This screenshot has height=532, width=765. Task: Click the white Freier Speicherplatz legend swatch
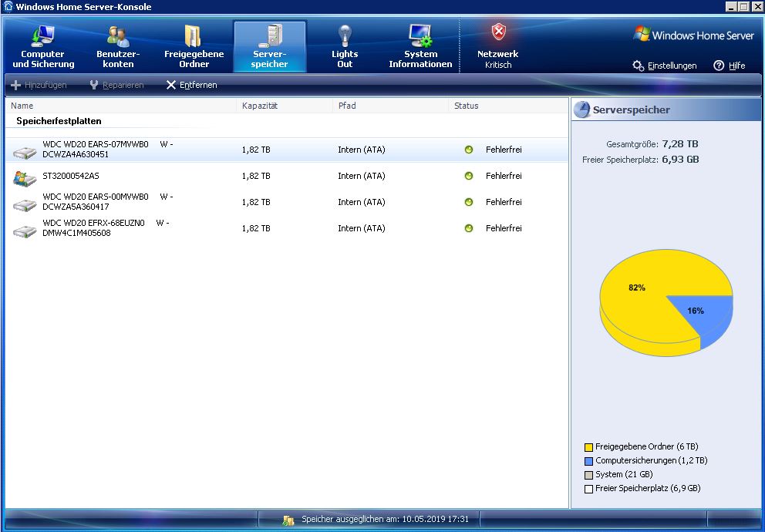589,489
